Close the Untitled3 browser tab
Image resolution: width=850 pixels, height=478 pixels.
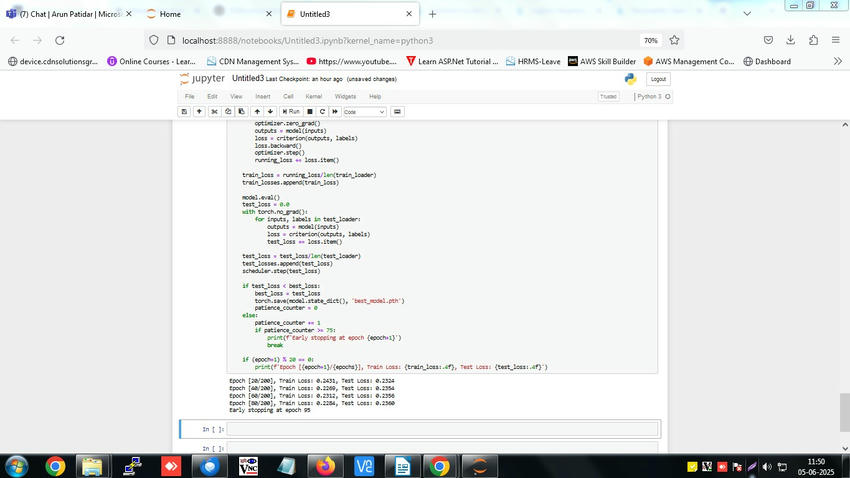click(x=409, y=14)
